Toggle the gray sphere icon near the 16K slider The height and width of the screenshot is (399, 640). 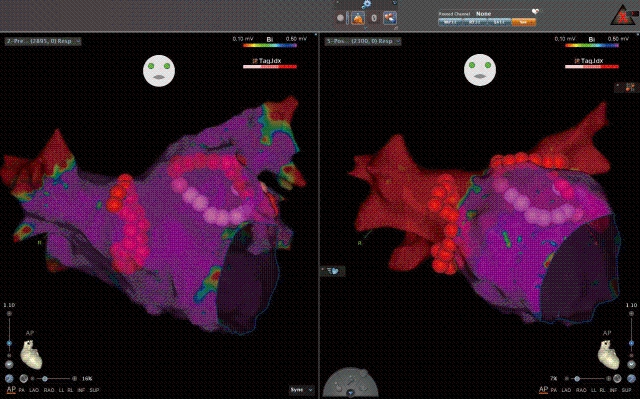(24, 379)
